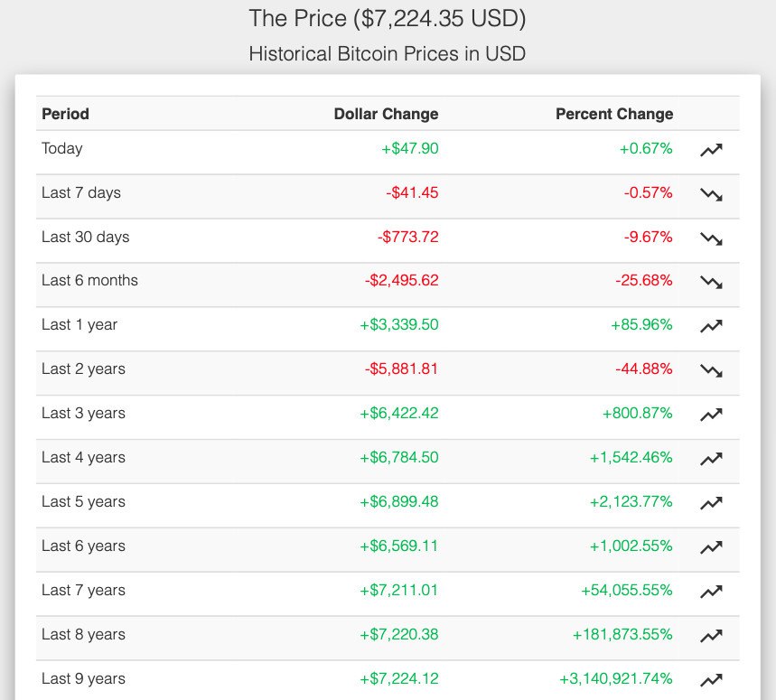The image size is (776, 700).
Task: Select the Last 5 years period label
Action: click(x=84, y=501)
